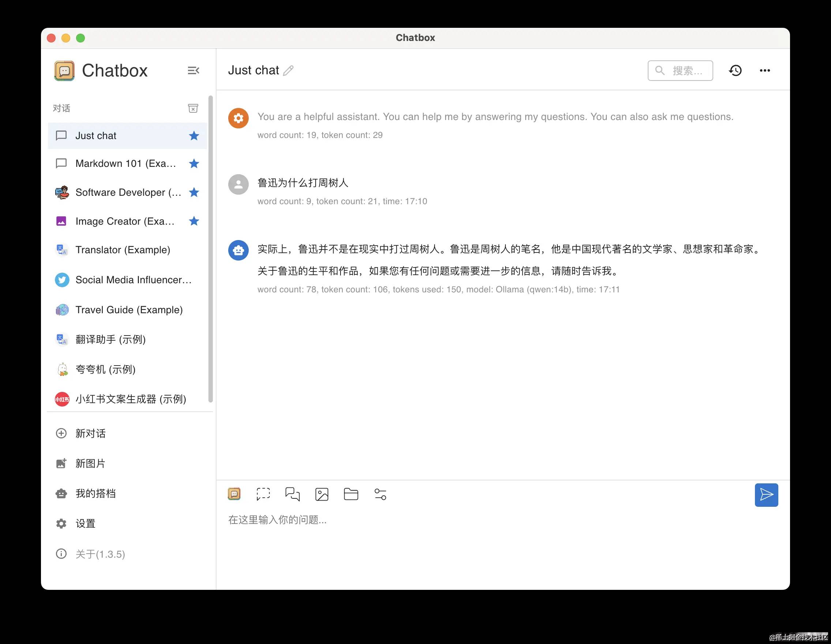Click the metadata mentioning Ollama (qwen:14b)
This screenshot has width=831, height=644.
438,289
